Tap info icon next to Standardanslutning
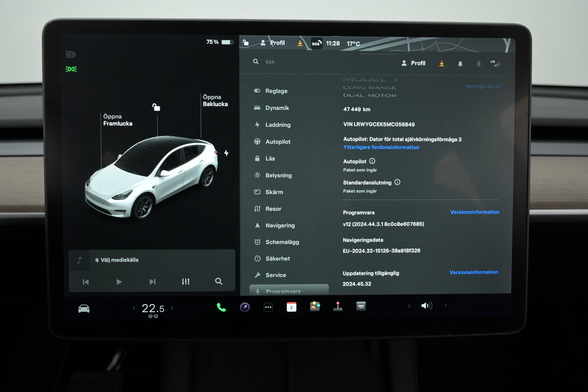 click(397, 182)
